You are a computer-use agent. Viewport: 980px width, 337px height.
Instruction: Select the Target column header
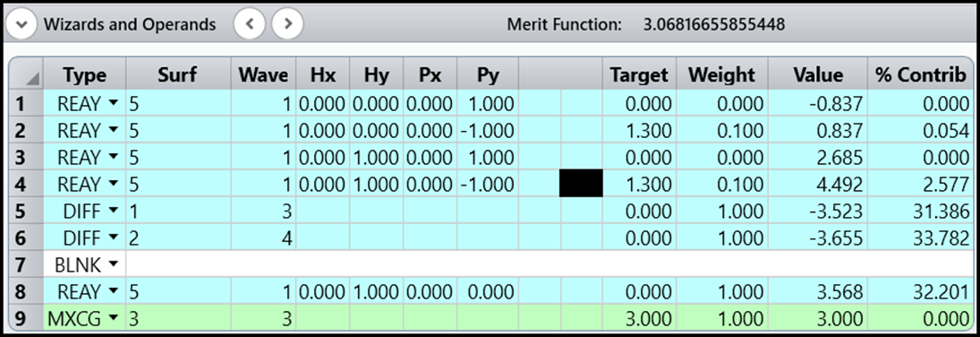point(639,75)
